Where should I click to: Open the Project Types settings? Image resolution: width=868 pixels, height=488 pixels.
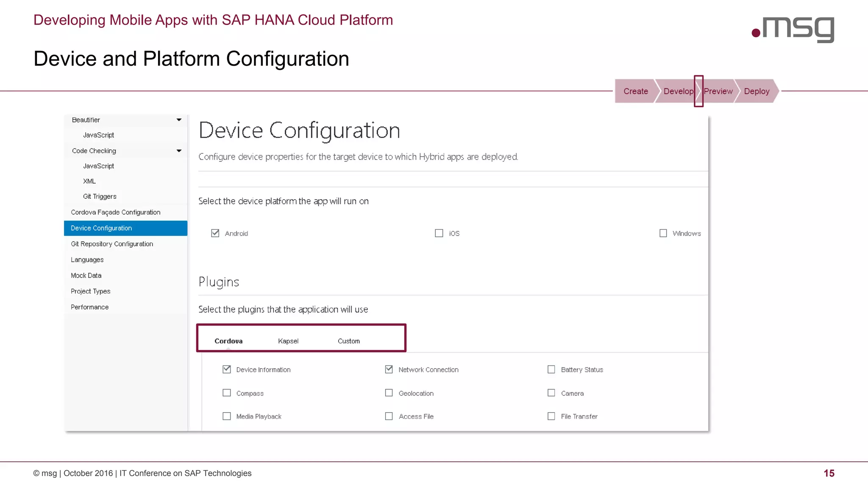point(91,291)
